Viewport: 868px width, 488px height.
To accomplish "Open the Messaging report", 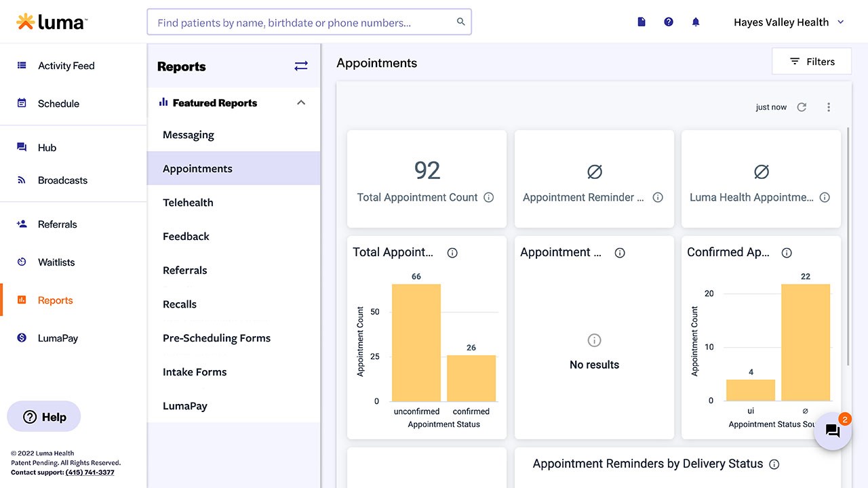I will pos(189,135).
